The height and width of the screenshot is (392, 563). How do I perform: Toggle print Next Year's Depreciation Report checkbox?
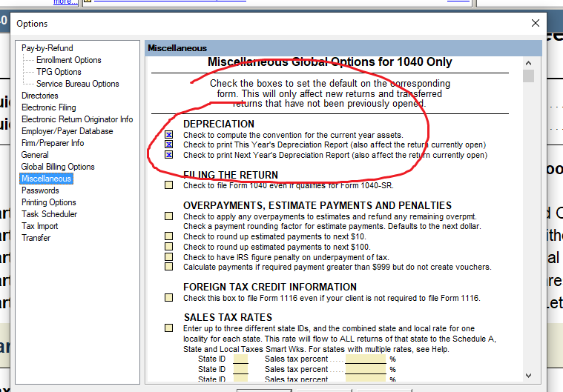pos(169,156)
